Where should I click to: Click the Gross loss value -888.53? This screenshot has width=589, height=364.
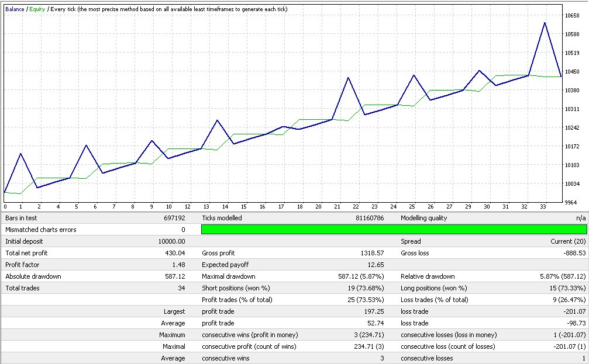coord(573,253)
